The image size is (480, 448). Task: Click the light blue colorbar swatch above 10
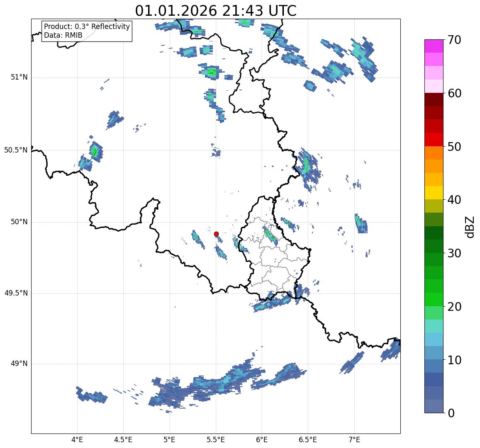tap(434, 353)
